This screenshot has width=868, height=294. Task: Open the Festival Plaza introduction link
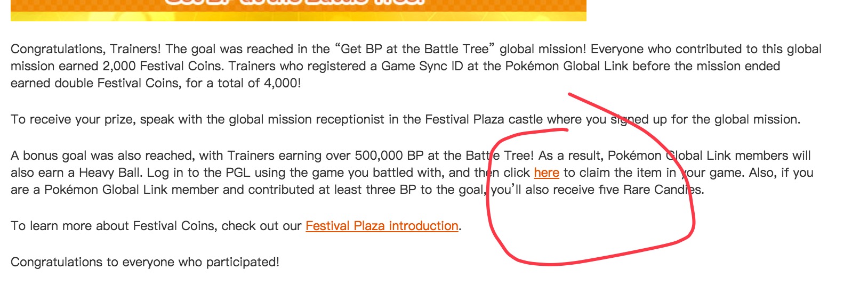click(x=382, y=226)
